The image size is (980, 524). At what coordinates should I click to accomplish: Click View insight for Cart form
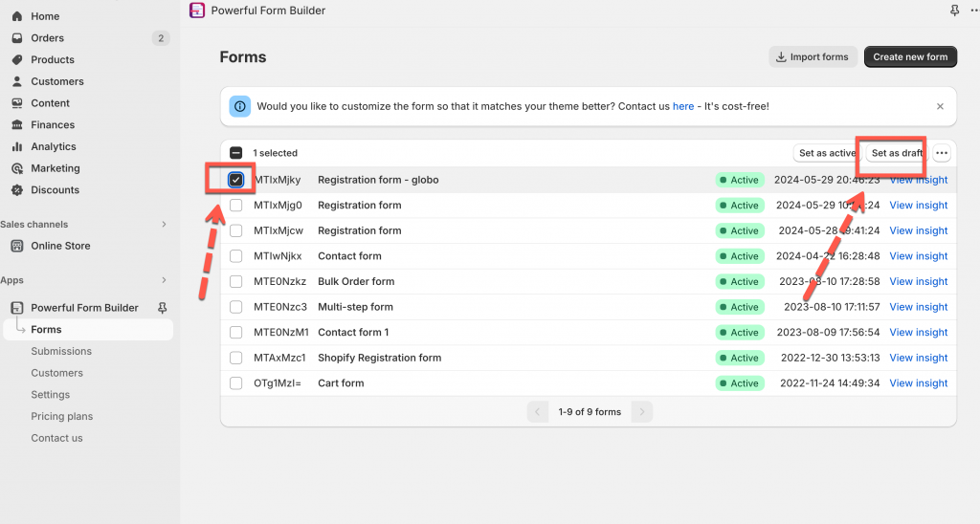click(918, 383)
